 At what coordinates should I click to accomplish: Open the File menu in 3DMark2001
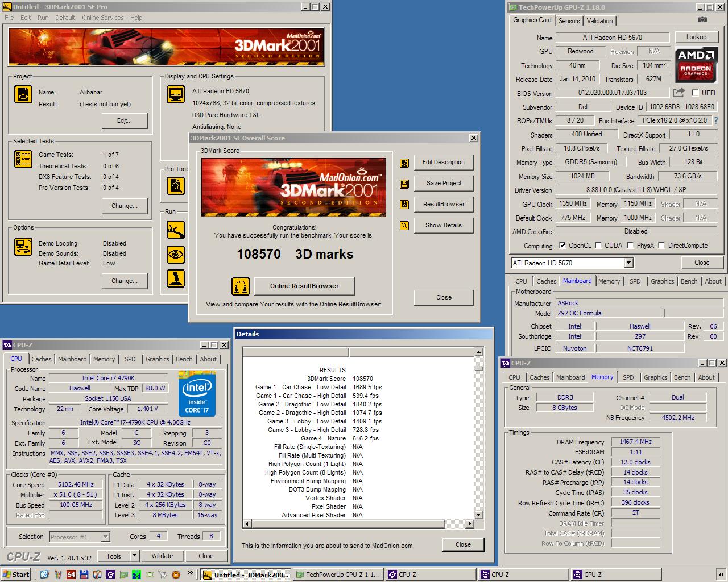(x=9, y=18)
